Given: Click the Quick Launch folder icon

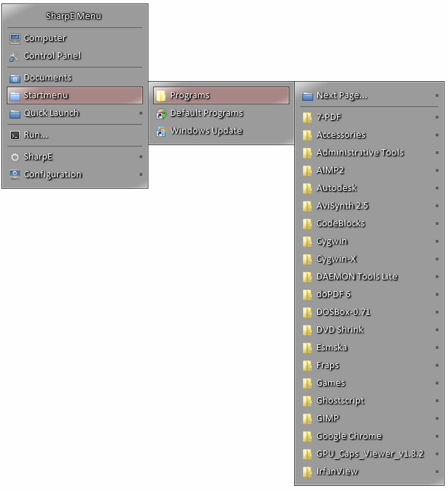Looking at the screenshot, I should (15, 114).
